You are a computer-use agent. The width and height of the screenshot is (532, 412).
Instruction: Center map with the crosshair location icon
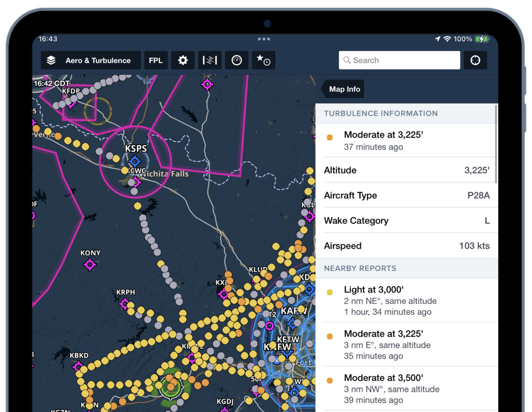point(475,60)
